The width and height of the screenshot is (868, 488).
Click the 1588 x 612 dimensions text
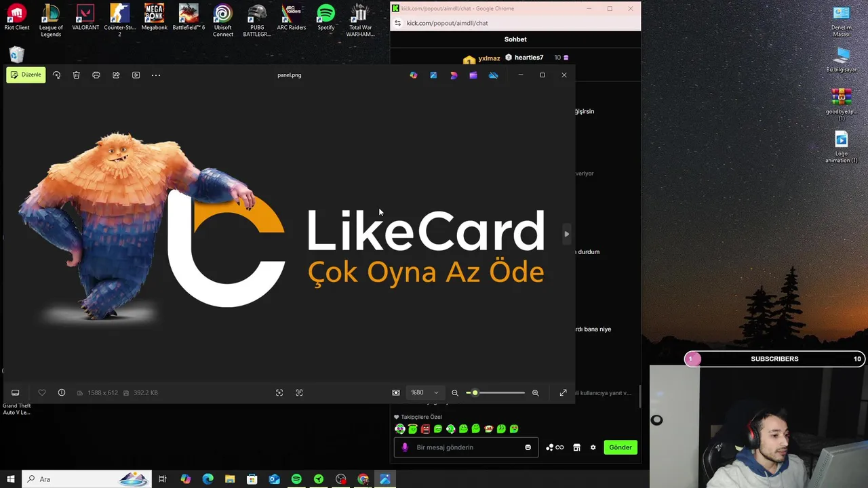[102, 392]
